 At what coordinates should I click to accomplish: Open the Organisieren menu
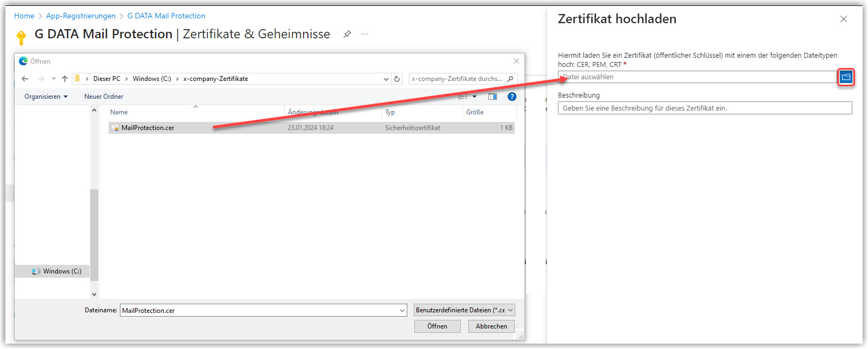point(46,97)
